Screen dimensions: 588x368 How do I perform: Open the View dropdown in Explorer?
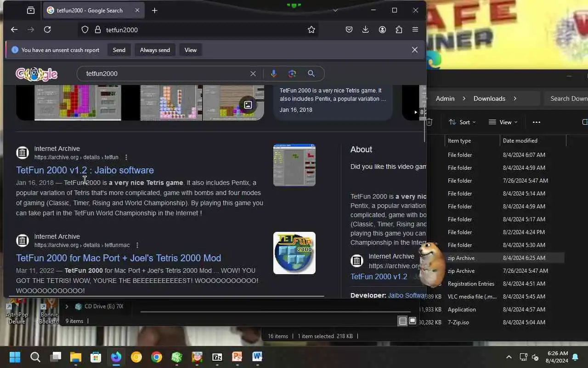pos(503,122)
